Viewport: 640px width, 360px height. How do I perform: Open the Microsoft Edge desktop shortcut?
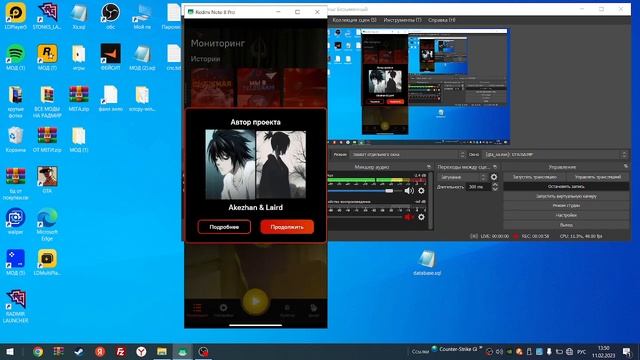[47, 224]
